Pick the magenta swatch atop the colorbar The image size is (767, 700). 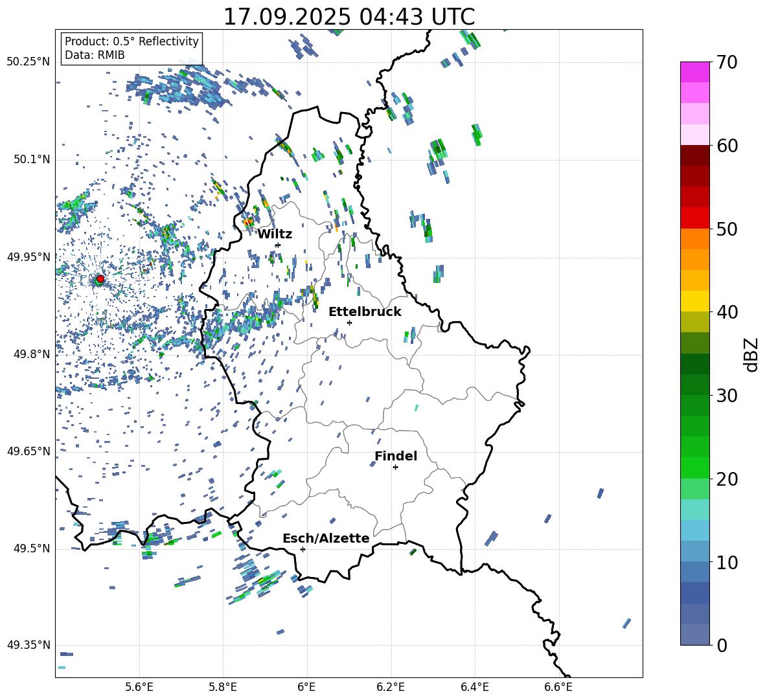coord(695,72)
